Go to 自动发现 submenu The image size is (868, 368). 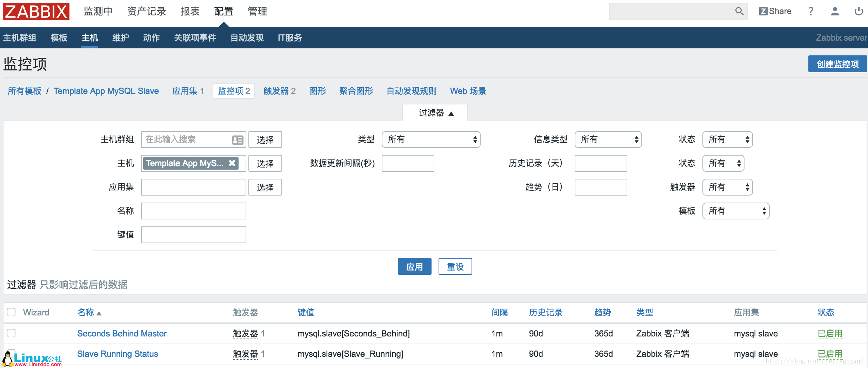[x=247, y=38]
